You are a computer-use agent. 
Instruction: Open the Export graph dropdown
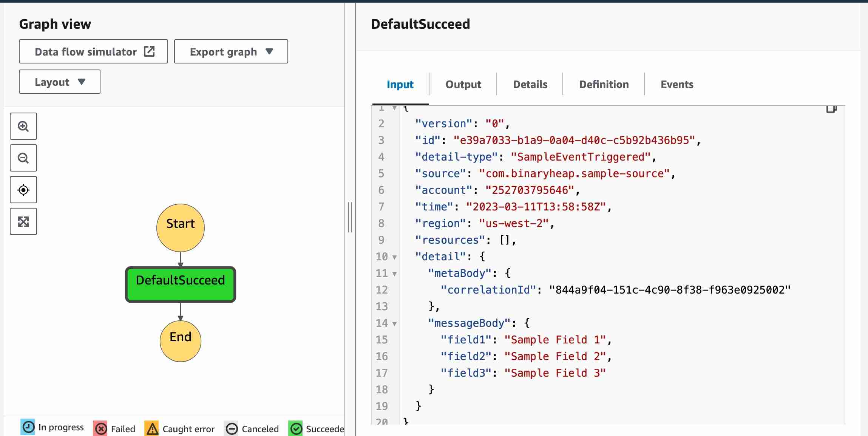231,51
